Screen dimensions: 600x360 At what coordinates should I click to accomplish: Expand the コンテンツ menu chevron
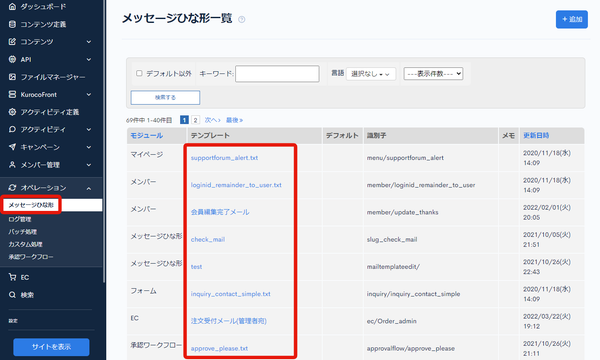pos(89,42)
